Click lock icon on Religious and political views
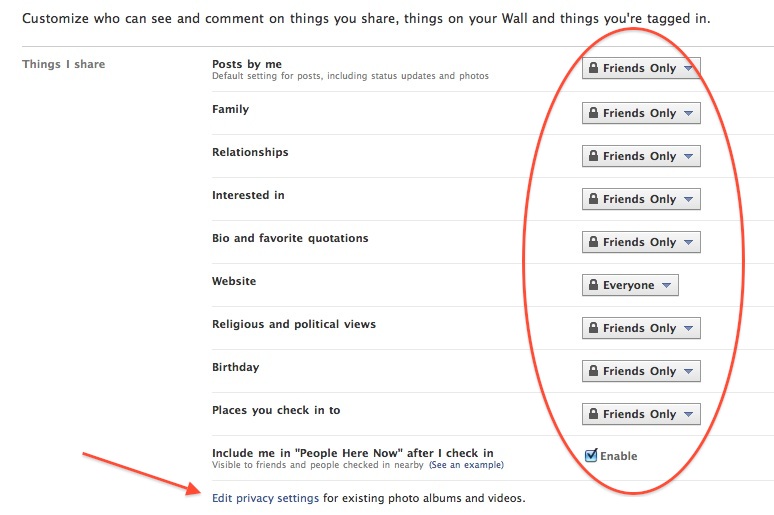The width and height of the screenshot is (774, 515). [x=593, y=327]
